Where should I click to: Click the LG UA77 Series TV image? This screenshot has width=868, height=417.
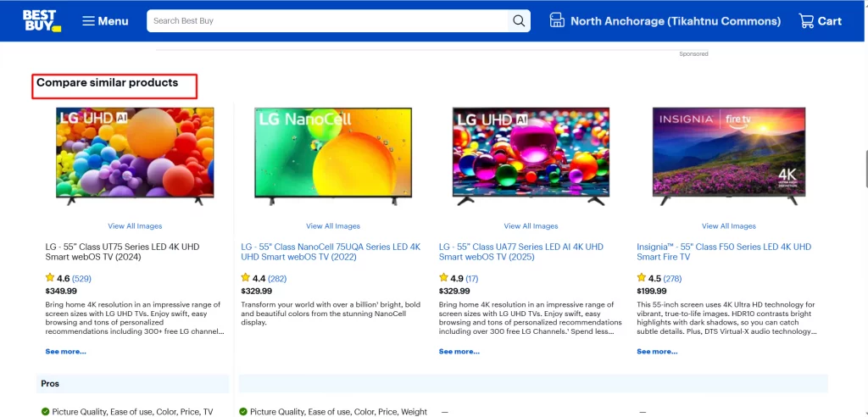click(531, 156)
